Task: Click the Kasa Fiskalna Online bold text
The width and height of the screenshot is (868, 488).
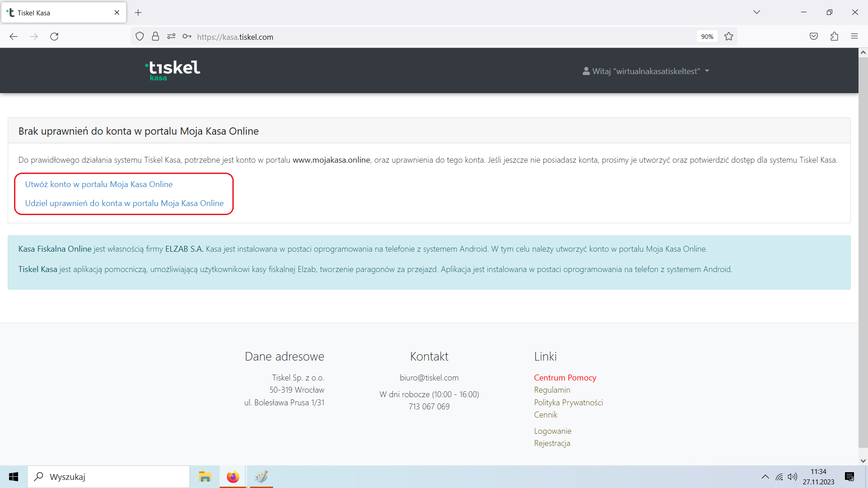Action: click(55, 249)
